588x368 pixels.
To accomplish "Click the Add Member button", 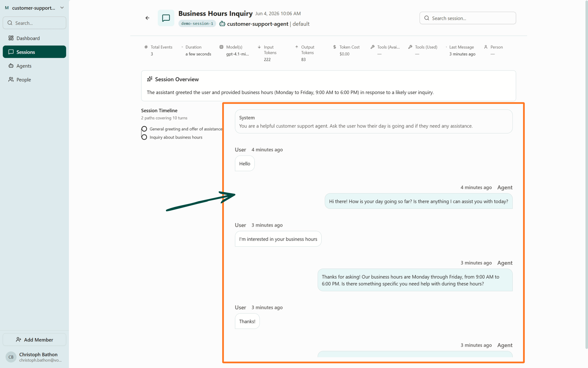I will pos(34,340).
